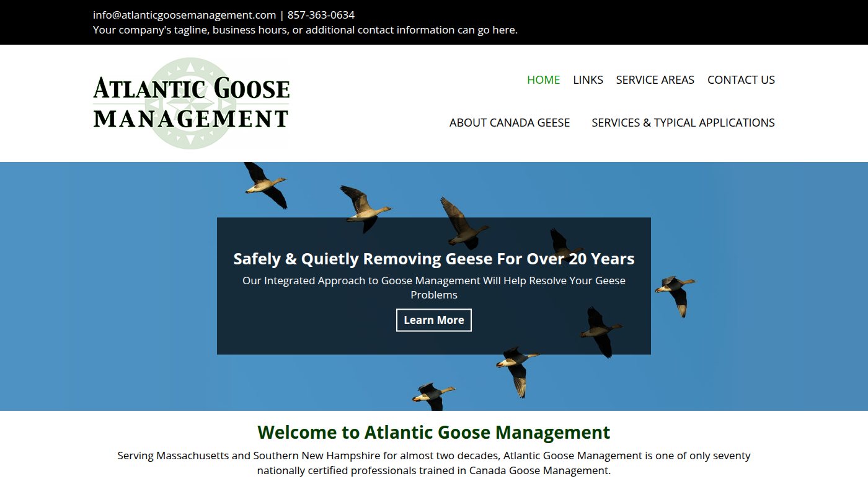This screenshot has width=868, height=489.
Task: Click the tagline text in top bar
Action: pos(305,30)
